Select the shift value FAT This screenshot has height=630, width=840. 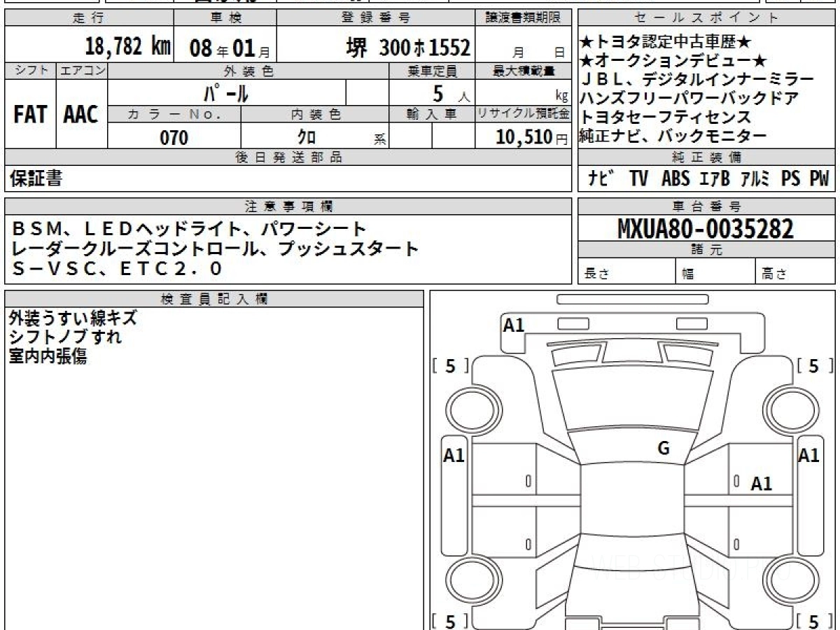click(x=29, y=115)
